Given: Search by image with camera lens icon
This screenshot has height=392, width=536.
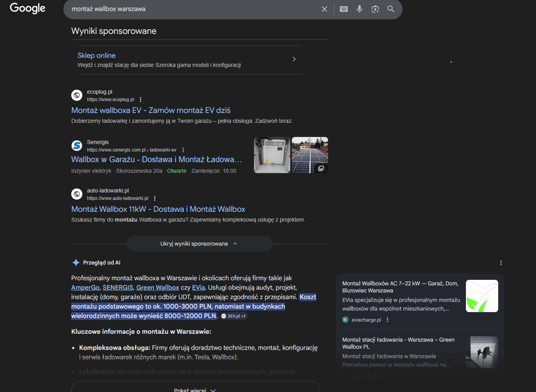Looking at the screenshot, I should point(375,9).
